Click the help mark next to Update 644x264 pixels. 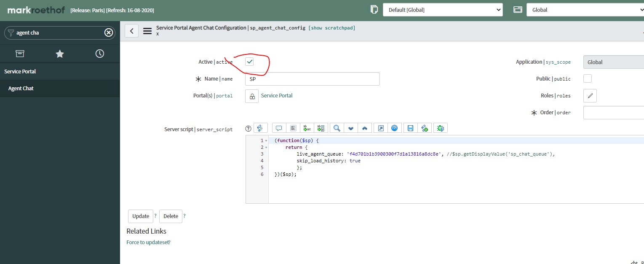(x=155, y=216)
